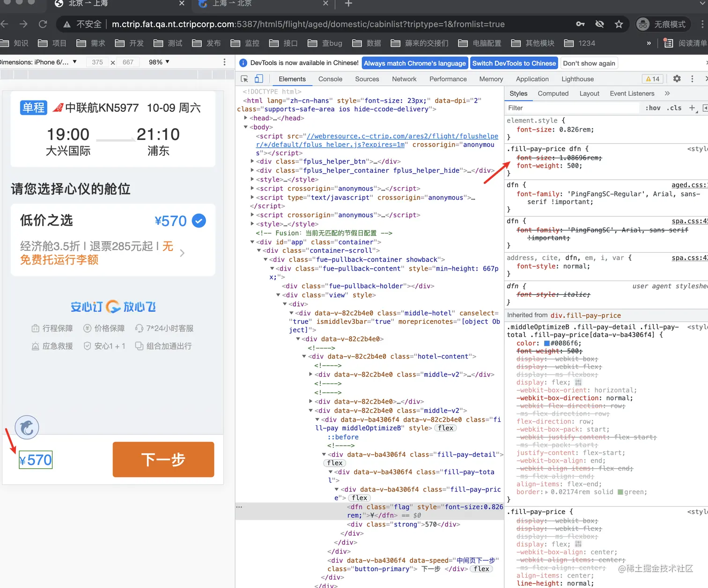Screen dimensions: 708x588
Task: Open the Performance tab
Action: pos(448,79)
